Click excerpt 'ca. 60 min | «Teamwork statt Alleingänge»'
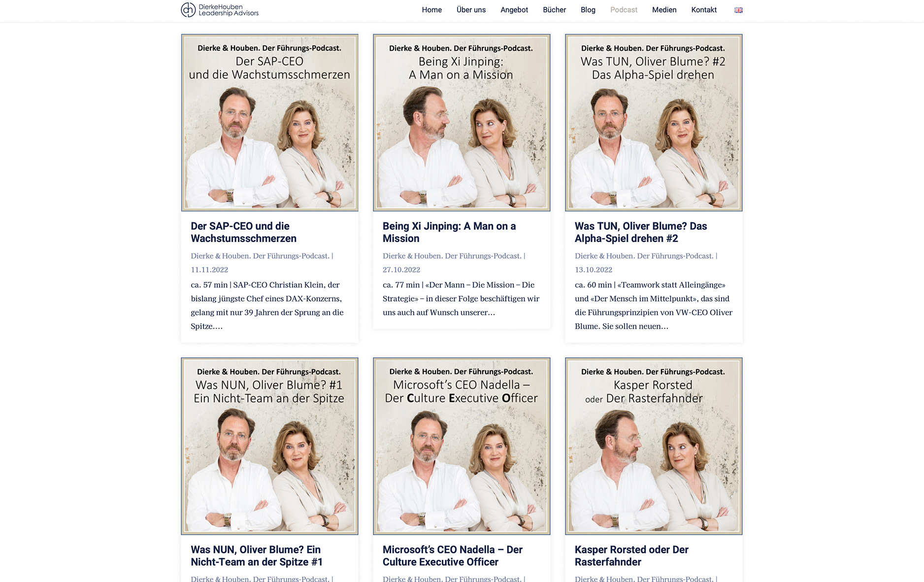924x582 pixels. pos(654,306)
